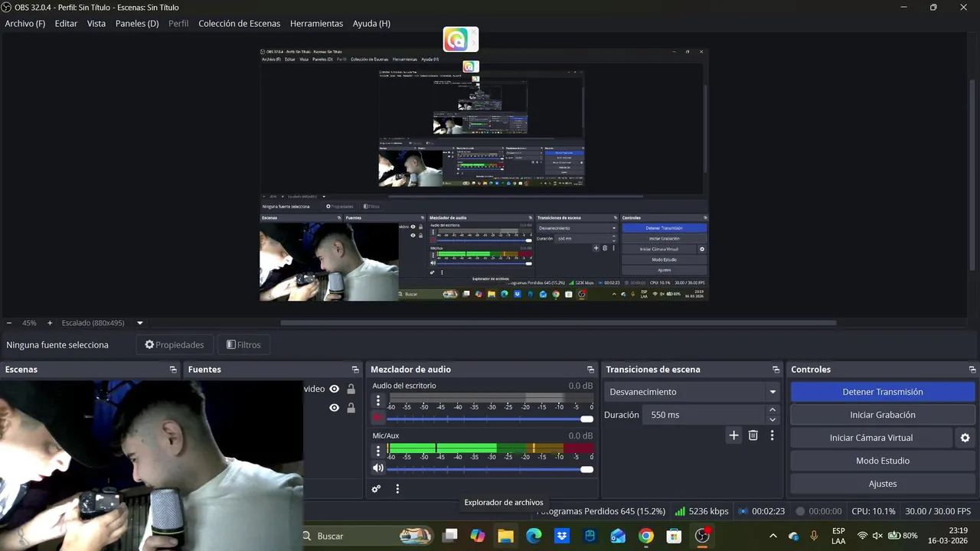Pop out the Mezclador de audio panel
Image resolution: width=980 pixels, height=551 pixels.
coord(590,370)
